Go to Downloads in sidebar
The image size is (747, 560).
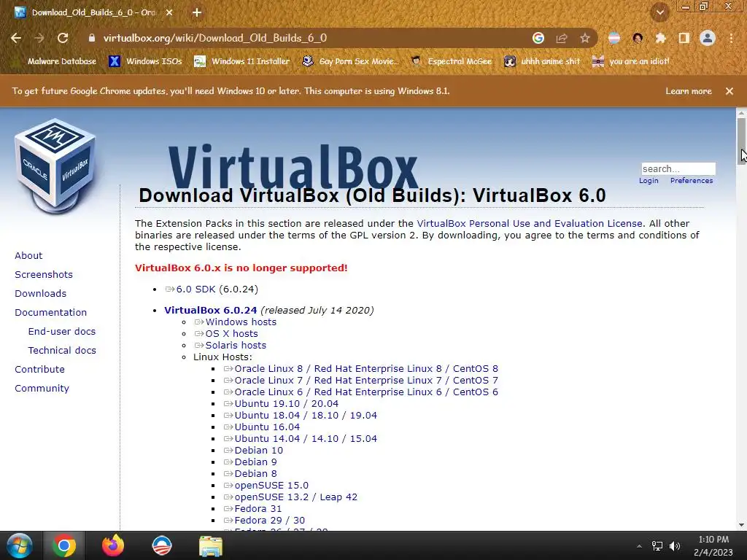41,294
